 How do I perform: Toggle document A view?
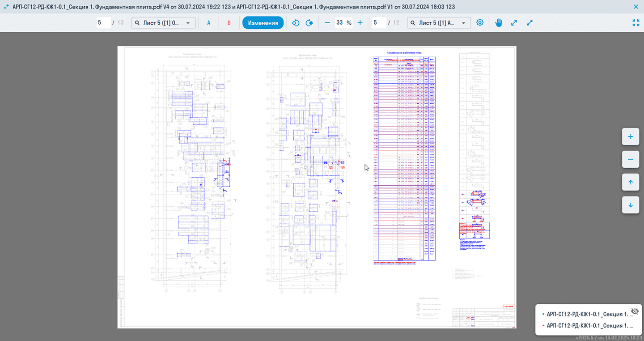pos(208,23)
